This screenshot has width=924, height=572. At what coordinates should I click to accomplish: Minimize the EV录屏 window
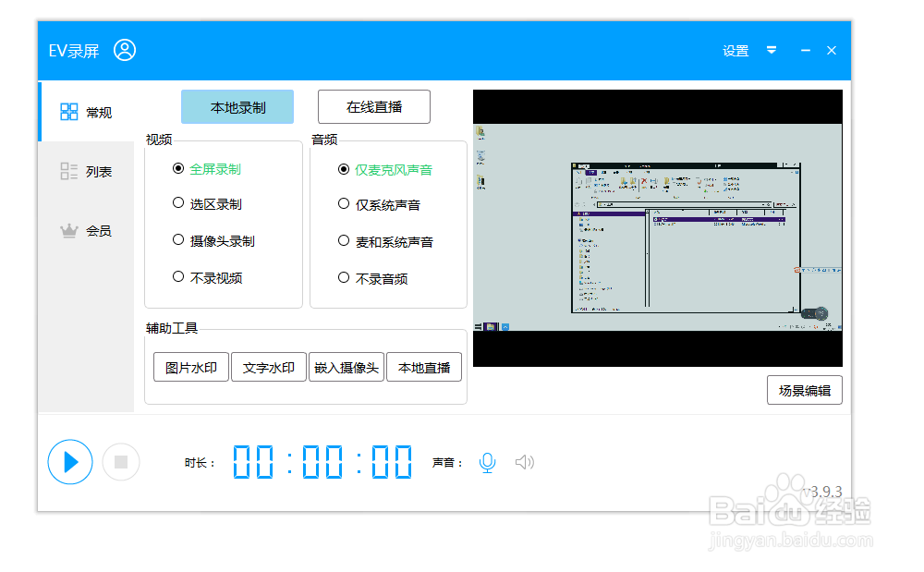point(805,51)
